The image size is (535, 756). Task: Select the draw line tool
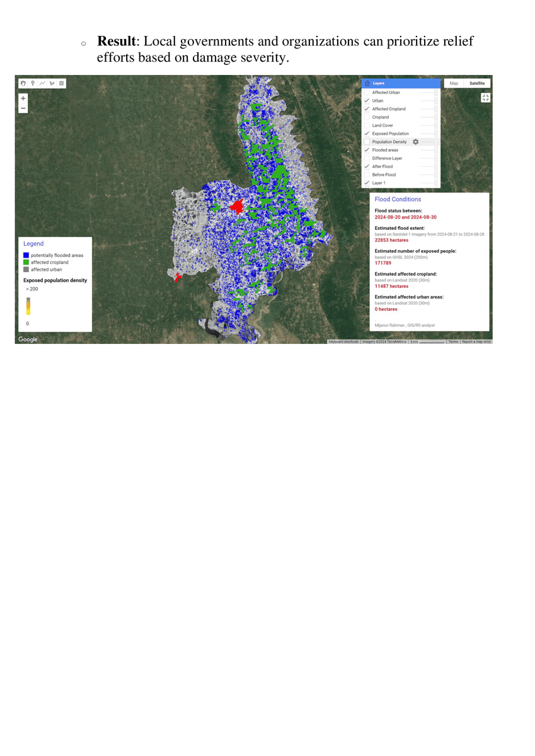coord(42,83)
